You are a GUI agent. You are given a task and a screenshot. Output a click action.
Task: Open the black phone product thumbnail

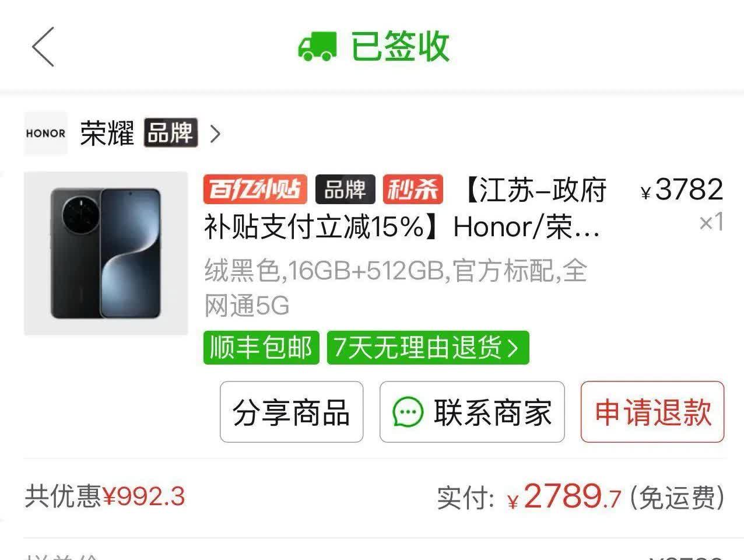[x=106, y=253]
